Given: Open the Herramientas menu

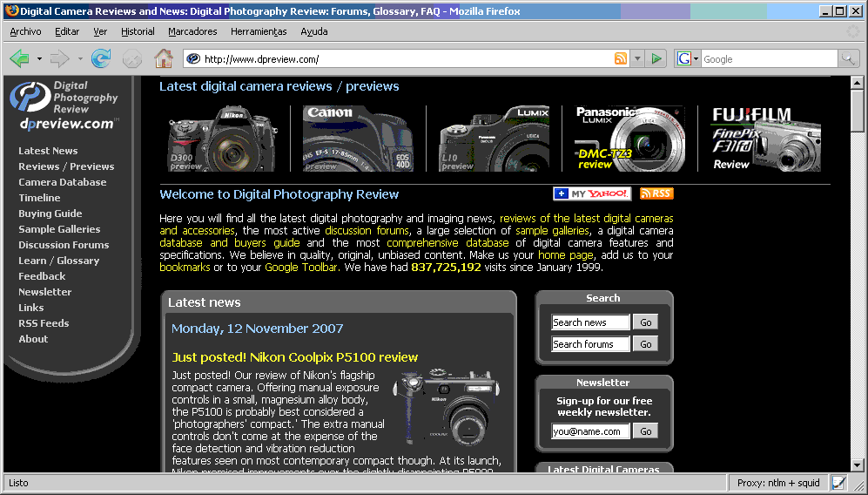Looking at the screenshot, I should [259, 31].
